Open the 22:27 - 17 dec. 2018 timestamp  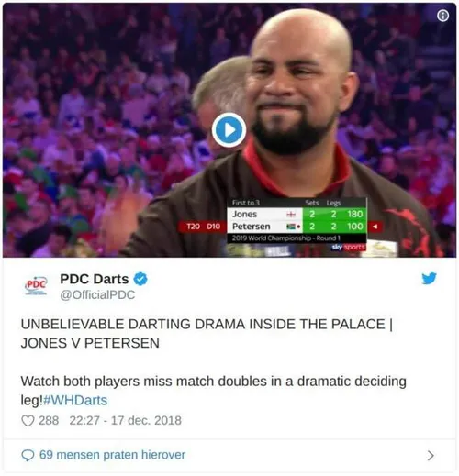click(x=126, y=420)
